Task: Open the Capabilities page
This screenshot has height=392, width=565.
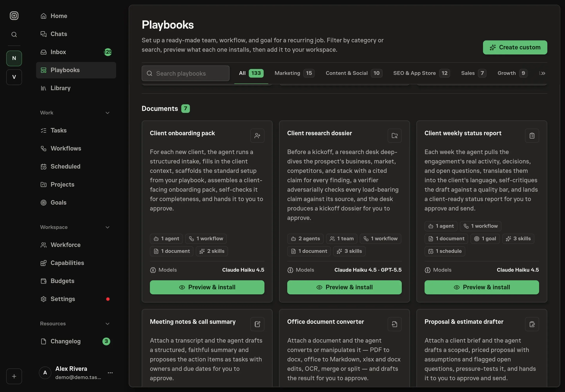Action: (76, 263)
